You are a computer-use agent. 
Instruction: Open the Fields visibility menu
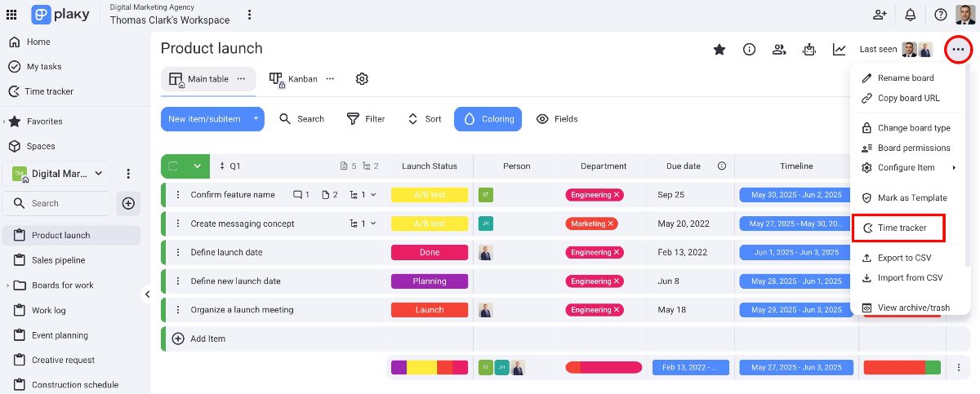pos(557,119)
